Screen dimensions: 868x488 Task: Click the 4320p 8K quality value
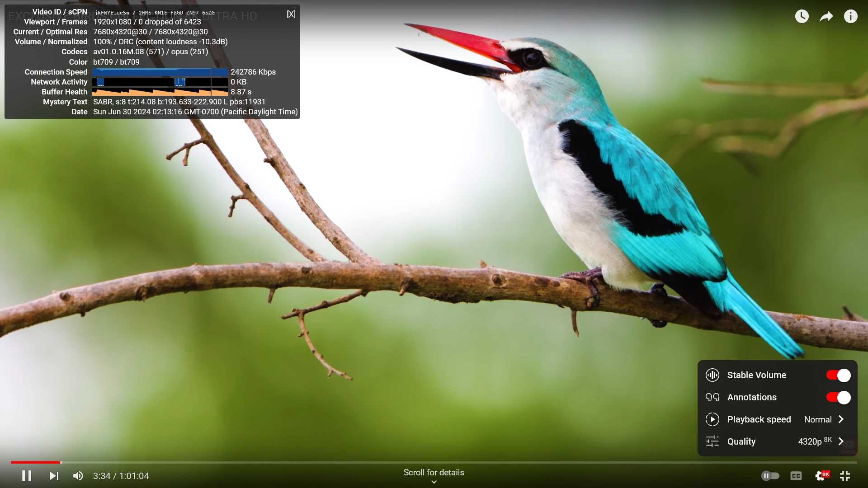[815, 441]
